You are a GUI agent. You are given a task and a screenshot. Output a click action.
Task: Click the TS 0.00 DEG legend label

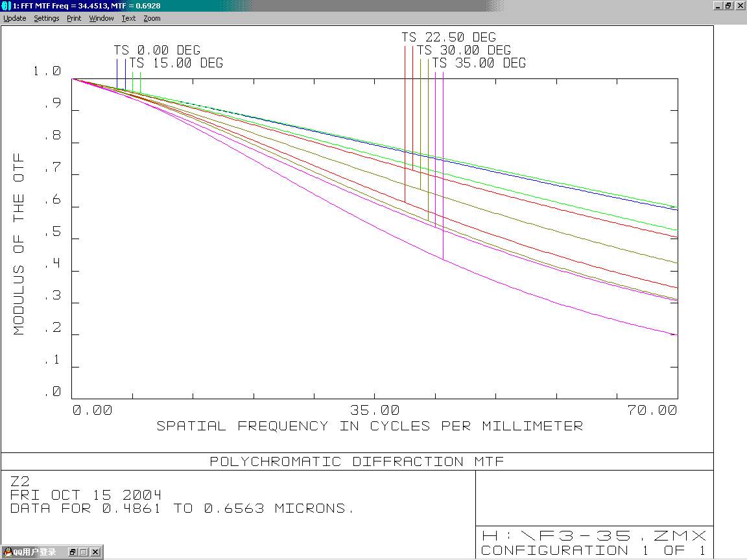(x=157, y=50)
